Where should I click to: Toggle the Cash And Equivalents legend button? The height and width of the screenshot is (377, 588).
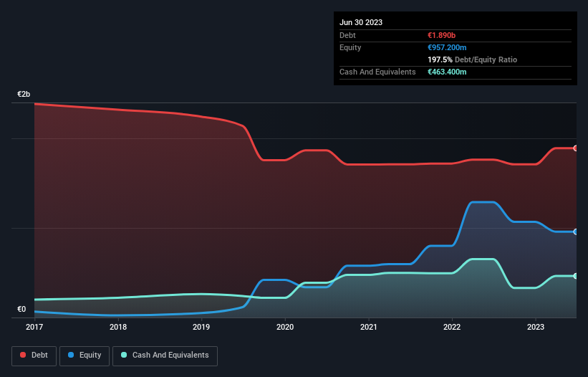[165, 355]
